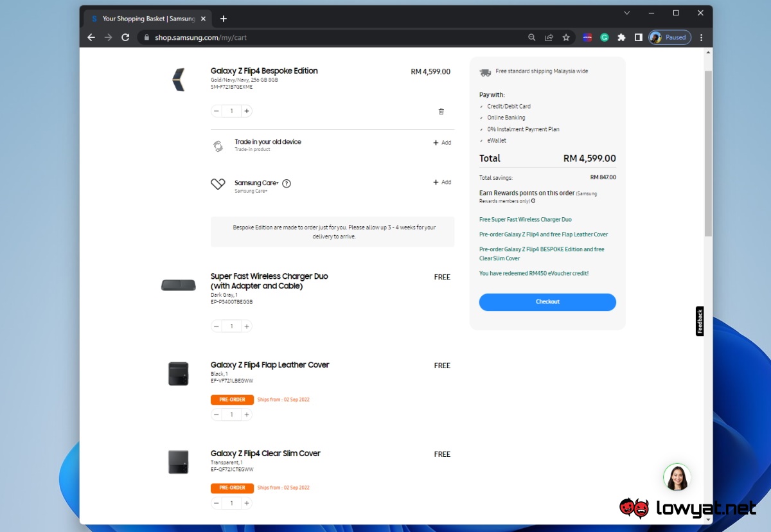This screenshot has width=771, height=532.
Task: Open the Grammarly extension
Action: [x=605, y=37]
